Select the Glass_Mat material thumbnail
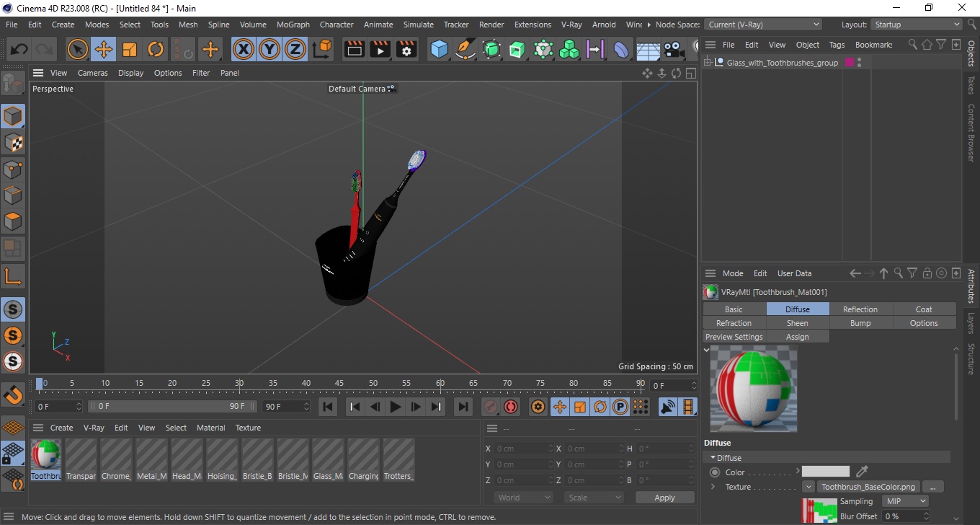980x525 pixels. pyautogui.click(x=328, y=459)
